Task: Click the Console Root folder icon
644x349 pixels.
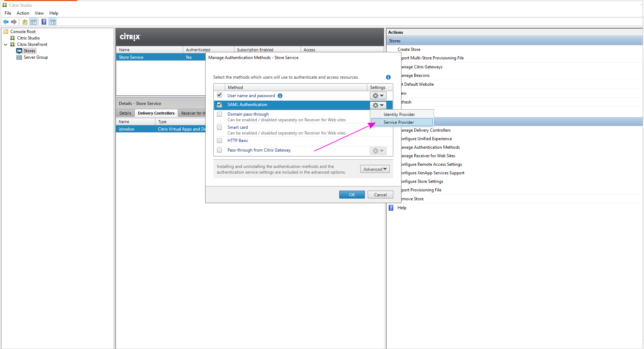Action: pyautogui.click(x=6, y=32)
